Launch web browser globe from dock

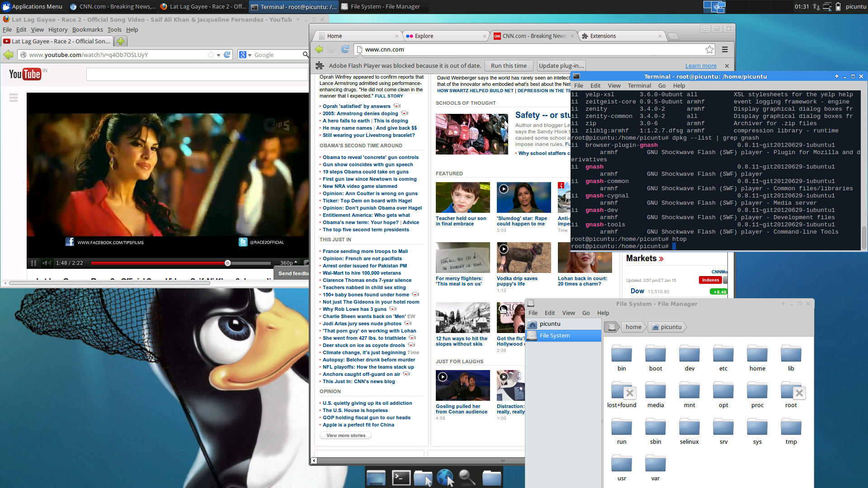(x=446, y=477)
